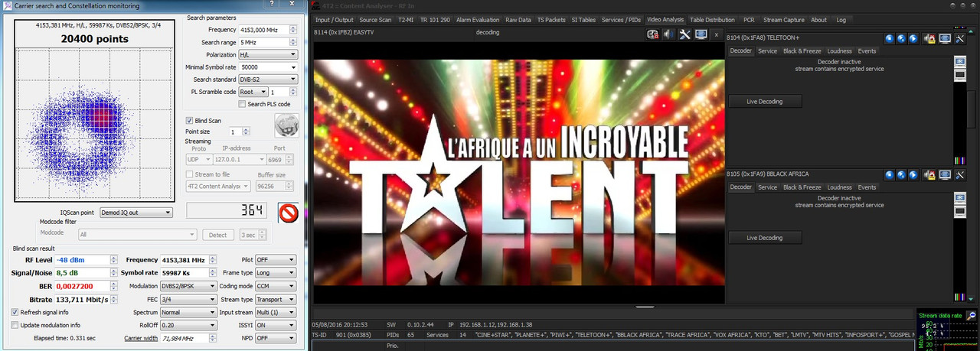The height and width of the screenshot is (351, 980).
Task: Stop blind scan via red prohibition icon
Action: (288, 213)
